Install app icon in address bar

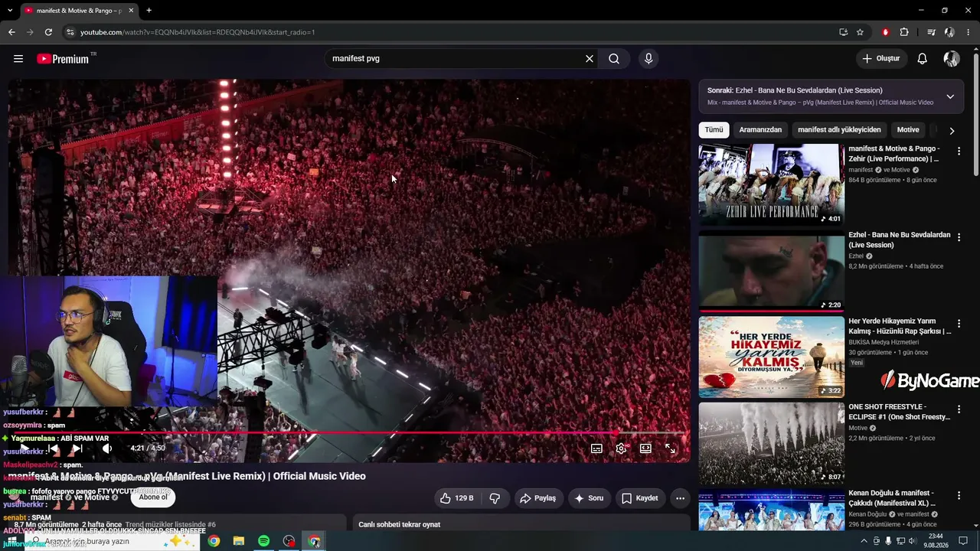843,32
